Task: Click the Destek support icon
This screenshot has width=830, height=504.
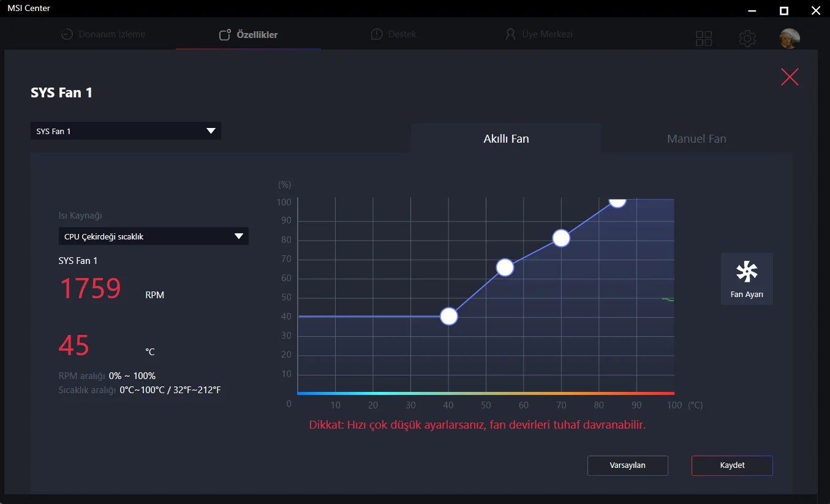Action: tap(377, 34)
